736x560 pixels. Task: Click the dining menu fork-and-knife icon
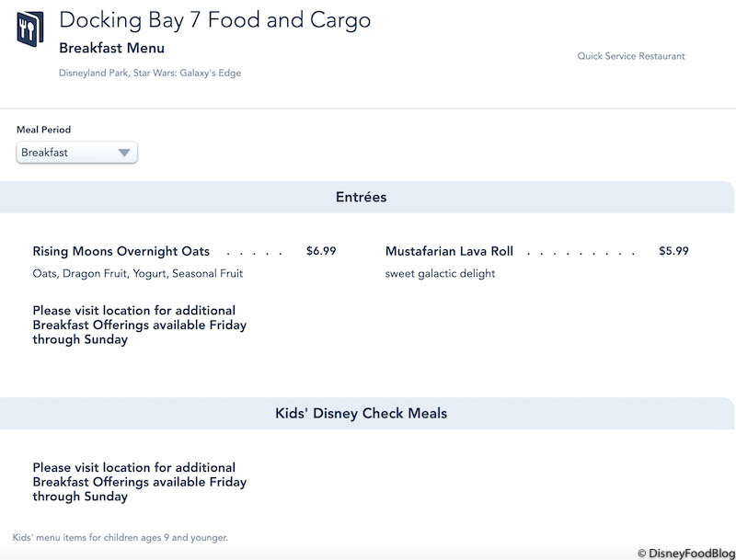pyautogui.click(x=30, y=29)
